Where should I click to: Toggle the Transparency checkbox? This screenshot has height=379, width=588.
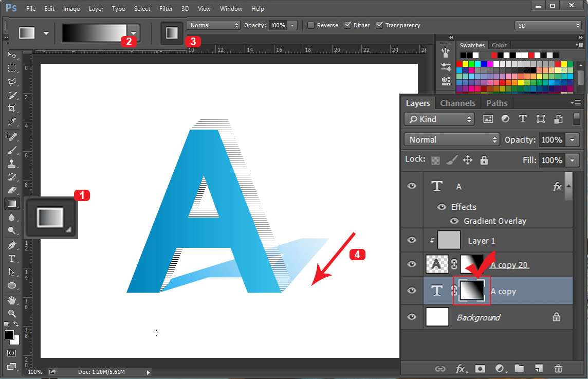pos(379,25)
